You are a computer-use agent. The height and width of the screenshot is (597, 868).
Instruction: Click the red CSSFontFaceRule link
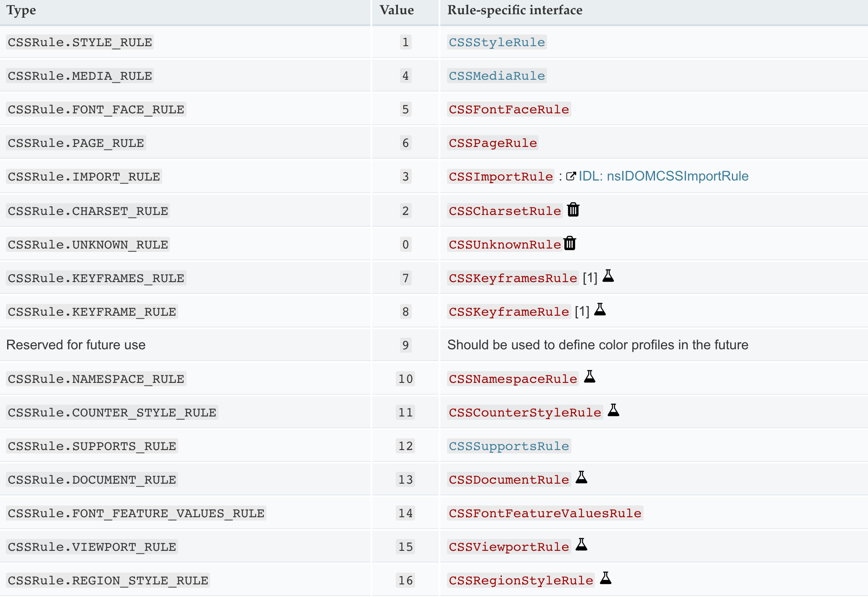point(509,110)
